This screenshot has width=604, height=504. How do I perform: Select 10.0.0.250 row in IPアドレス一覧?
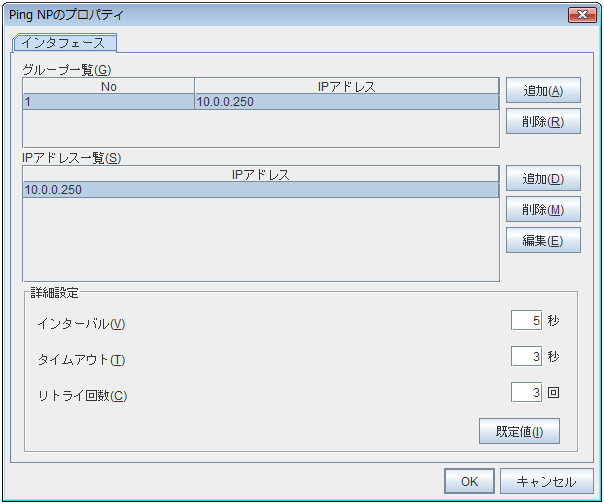[260, 189]
